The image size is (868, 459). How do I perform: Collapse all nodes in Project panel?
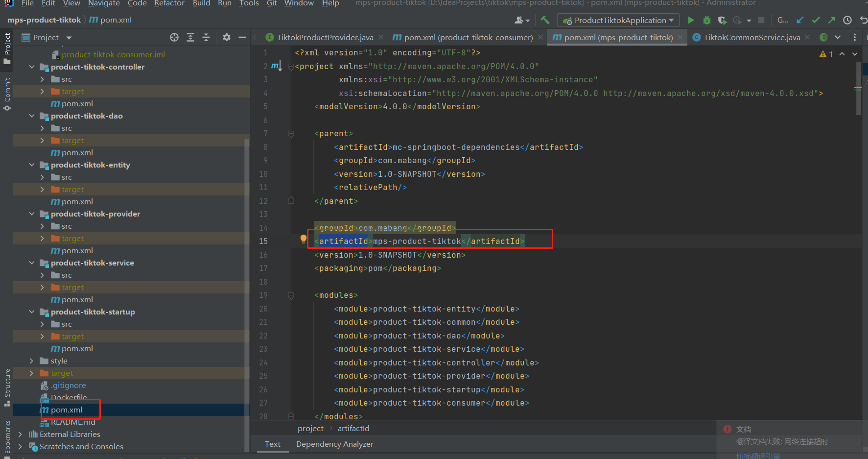206,37
